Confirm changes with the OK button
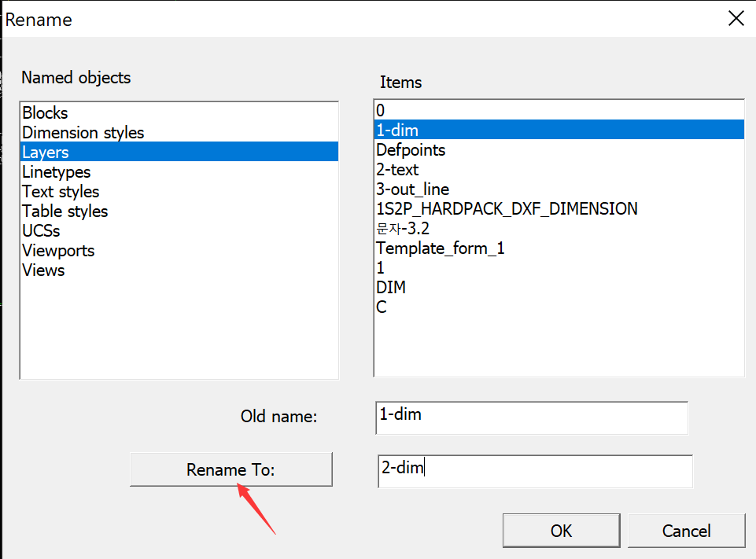This screenshot has height=559, width=756. click(x=561, y=530)
